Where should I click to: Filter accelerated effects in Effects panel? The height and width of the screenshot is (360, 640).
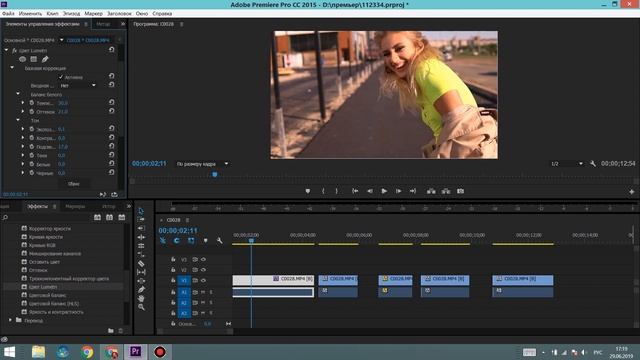point(97,217)
